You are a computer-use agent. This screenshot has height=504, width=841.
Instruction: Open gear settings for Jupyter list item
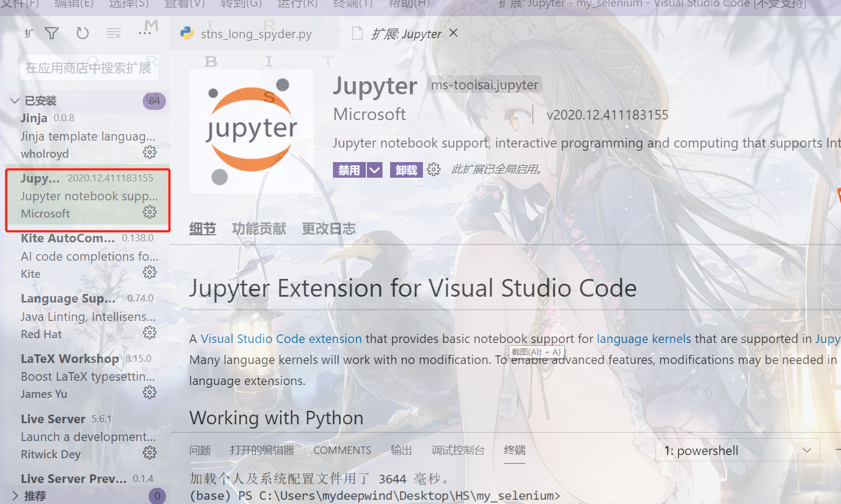[x=150, y=212]
